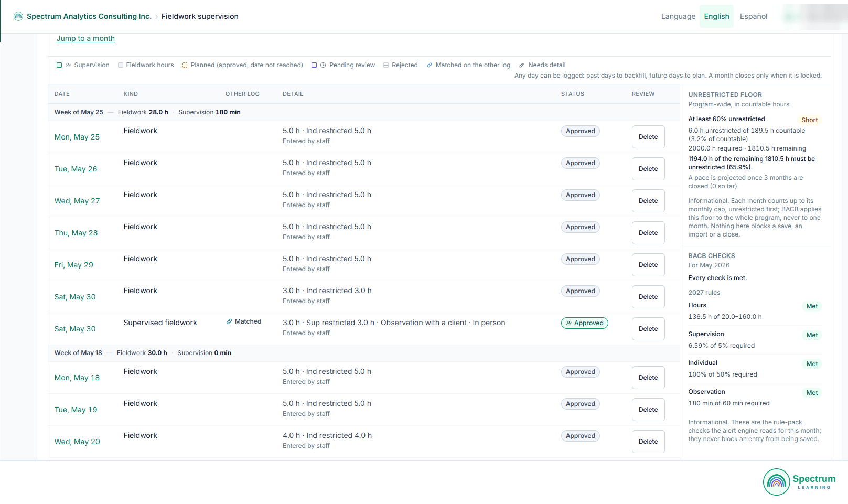Screen dimensions: 848x504
Task: Click the Met badge beside Hours
Action: click(812, 306)
